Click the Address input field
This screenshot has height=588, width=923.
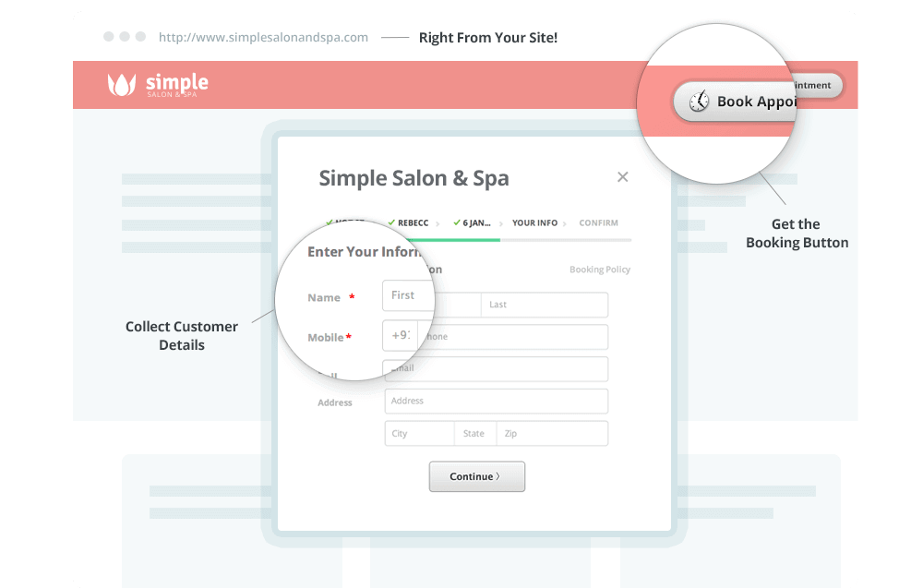[497, 401]
